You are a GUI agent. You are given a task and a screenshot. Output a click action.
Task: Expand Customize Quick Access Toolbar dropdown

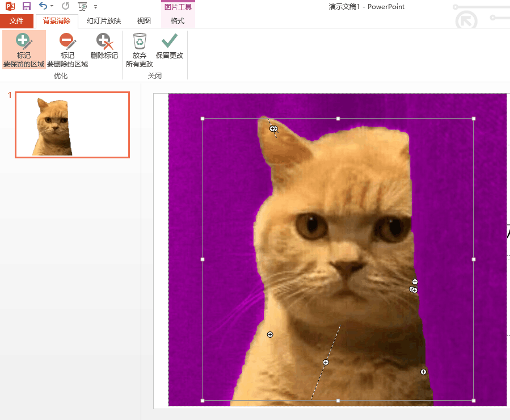[x=95, y=7]
